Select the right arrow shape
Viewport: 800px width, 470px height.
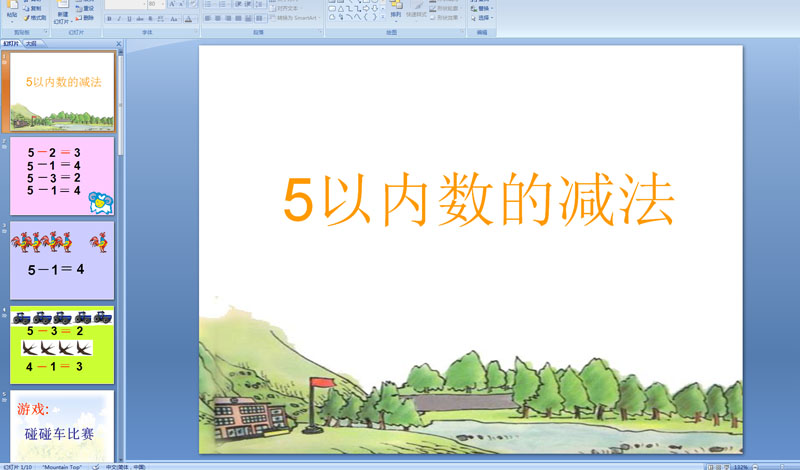366,9
